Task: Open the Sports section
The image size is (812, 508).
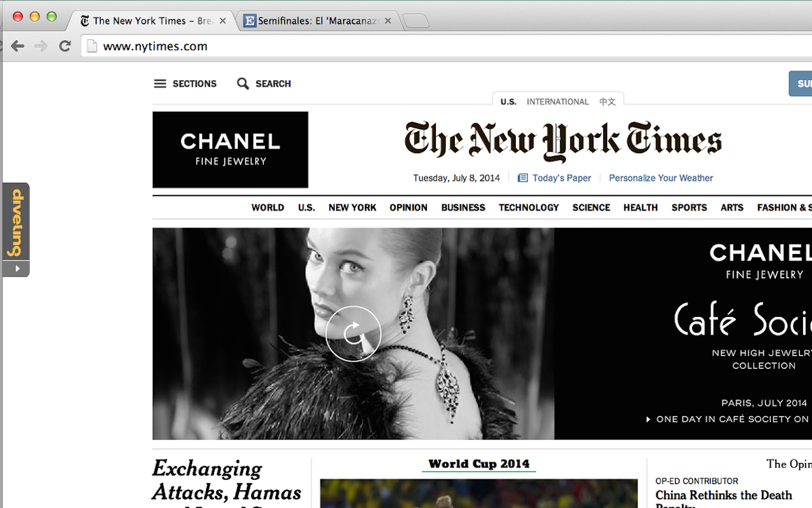Action: coord(689,208)
